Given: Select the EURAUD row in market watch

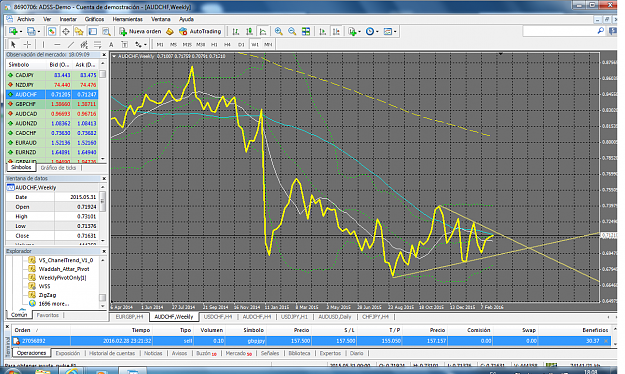Looking at the screenshot, I should 52,142.
